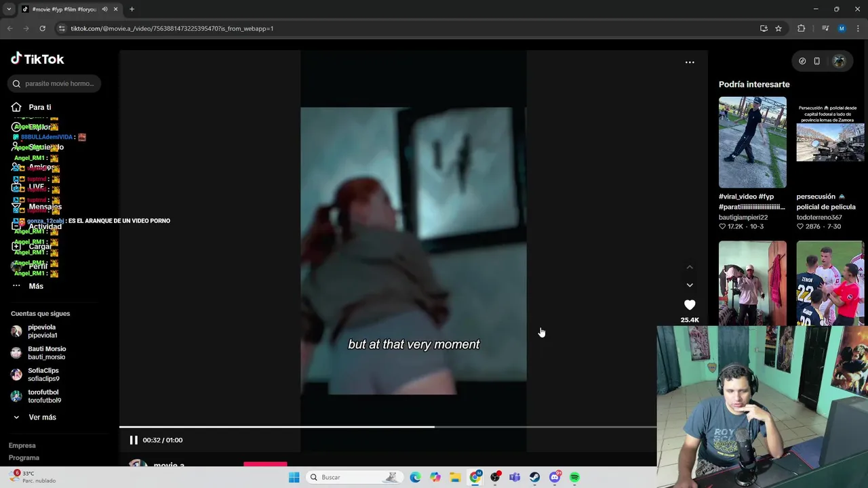The image size is (868, 488).
Task: Open Steam from the taskbar
Action: point(535,477)
